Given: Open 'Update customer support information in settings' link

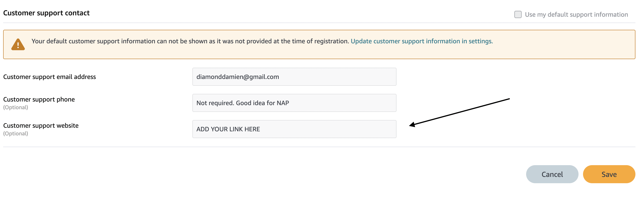Looking at the screenshot, I should point(422,41).
